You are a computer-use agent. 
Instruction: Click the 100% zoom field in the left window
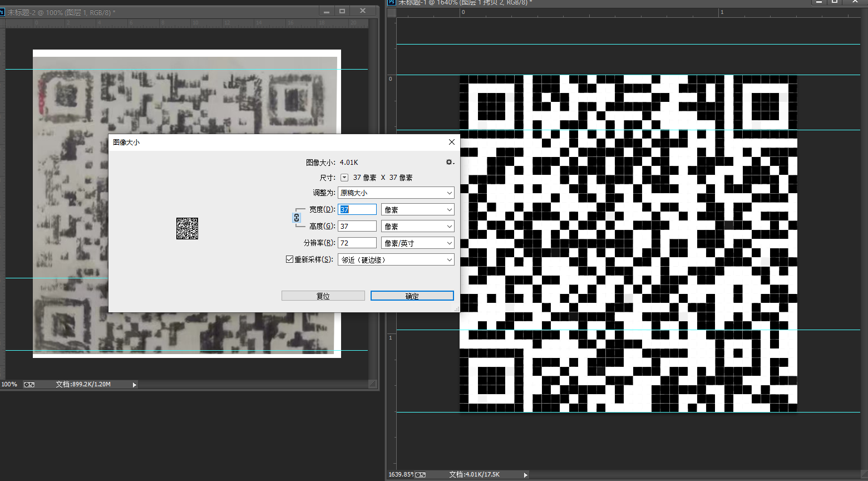click(9, 384)
